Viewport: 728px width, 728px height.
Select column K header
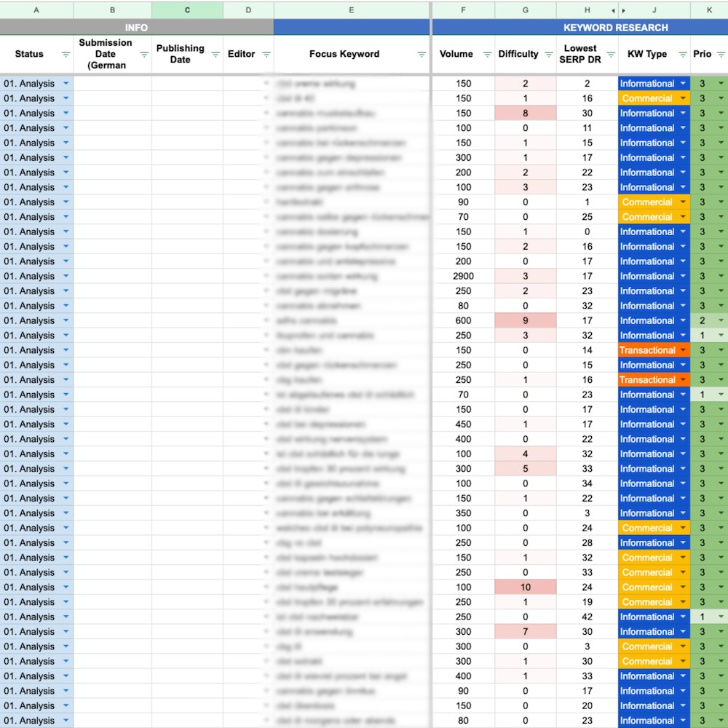pos(709,9)
